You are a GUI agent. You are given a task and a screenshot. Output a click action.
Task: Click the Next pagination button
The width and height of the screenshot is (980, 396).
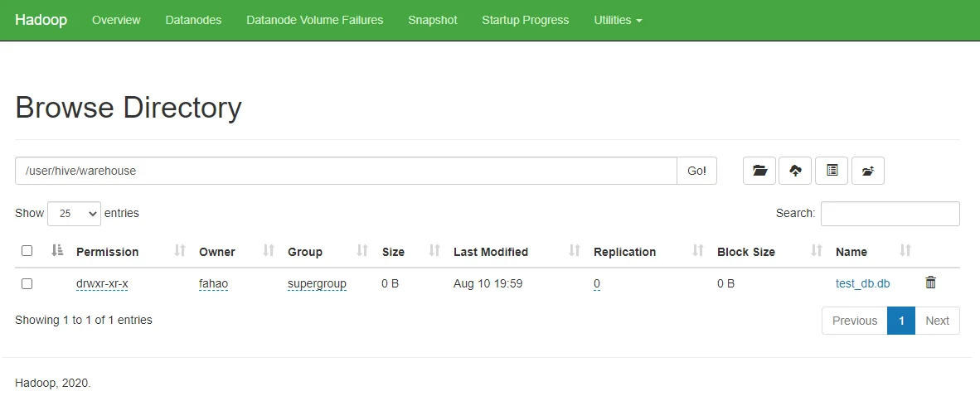[x=937, y=321]
